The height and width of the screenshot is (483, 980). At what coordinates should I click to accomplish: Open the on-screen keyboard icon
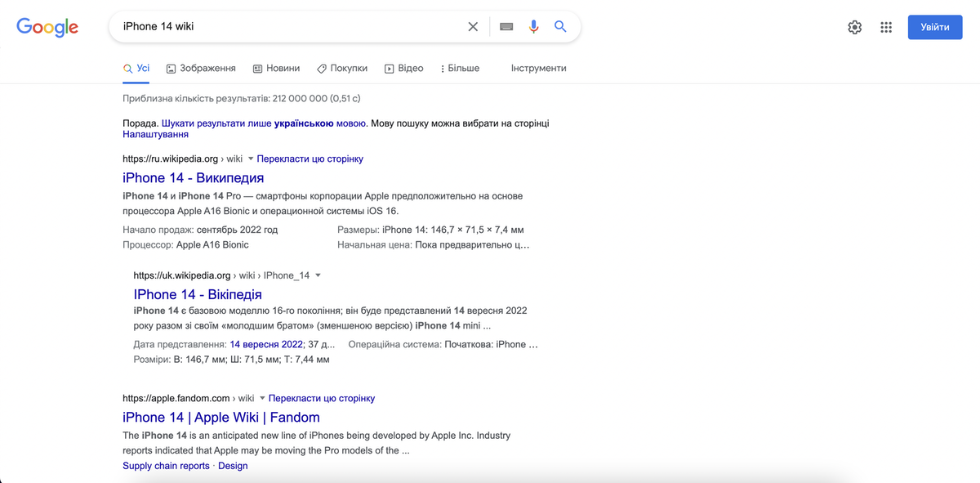click(506, 27)
